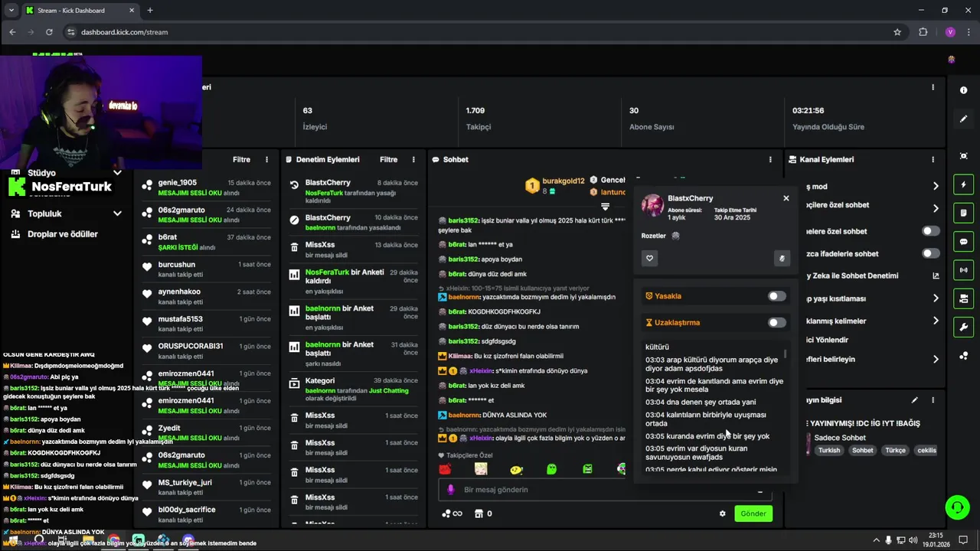Click the '30 Ara 2025' follow date
The height and width of the screenshot is (551, 980).
click(x=732, y=217)
